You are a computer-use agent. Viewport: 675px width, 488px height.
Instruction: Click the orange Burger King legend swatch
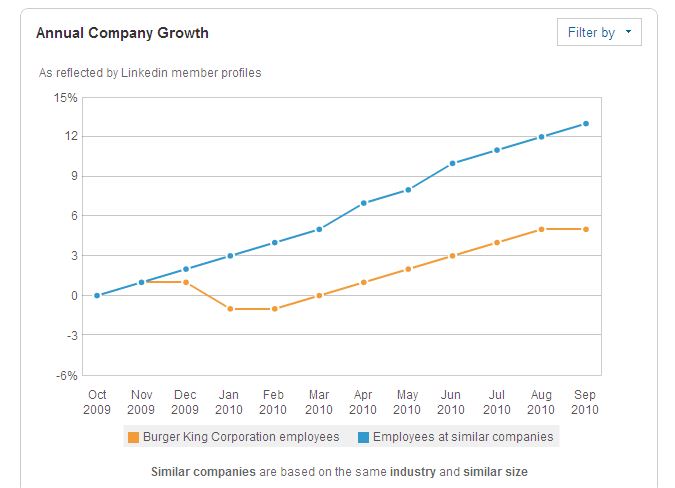point(133,437)
